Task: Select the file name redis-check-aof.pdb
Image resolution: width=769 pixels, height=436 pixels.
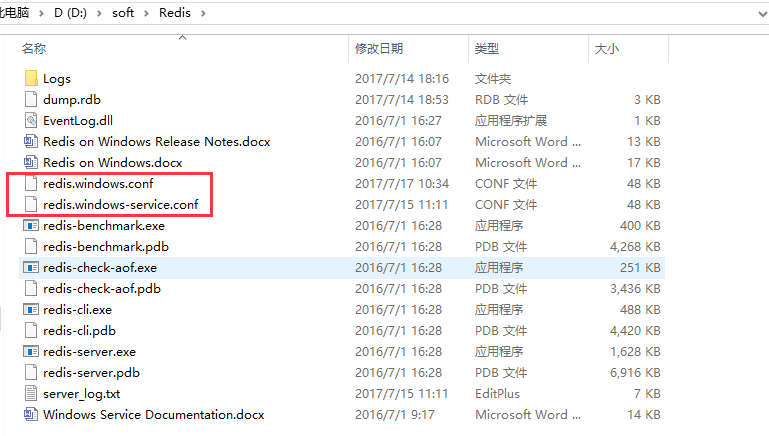Action: tap(102, 288)
